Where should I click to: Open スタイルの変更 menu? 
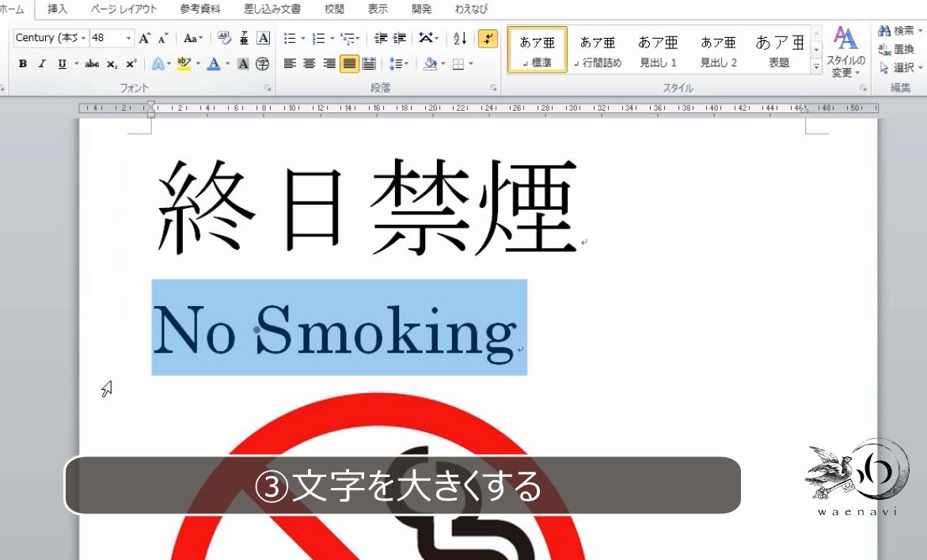click(845, 52)
